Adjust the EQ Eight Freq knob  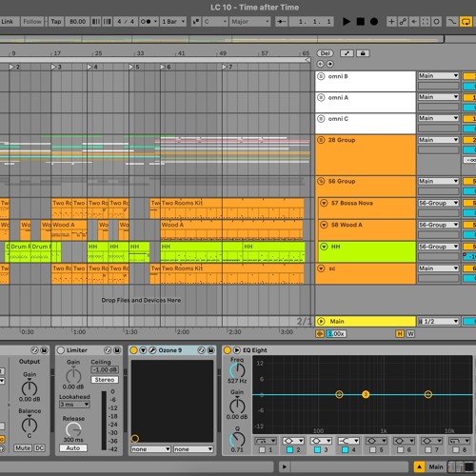pyautogui.click(x=237, y=370)
